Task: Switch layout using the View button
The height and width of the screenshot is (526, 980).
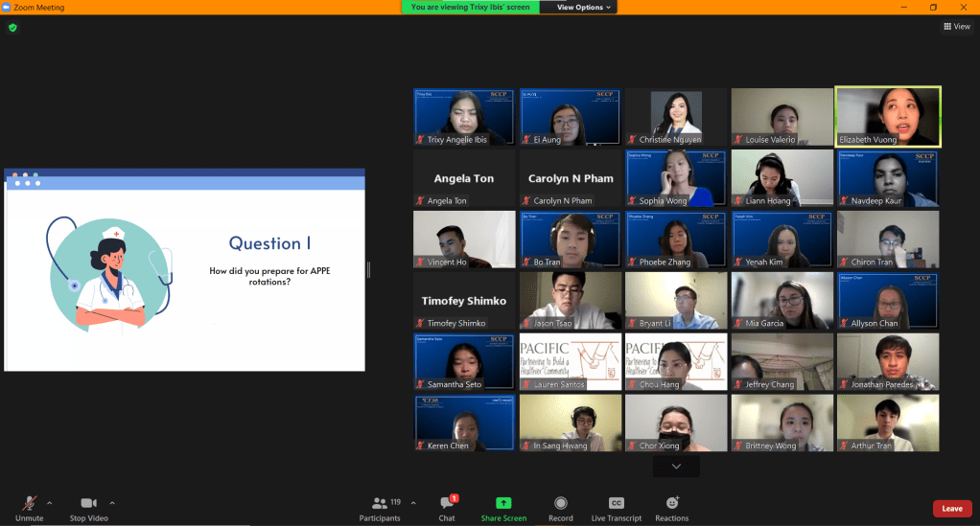Action: (956, 27)
